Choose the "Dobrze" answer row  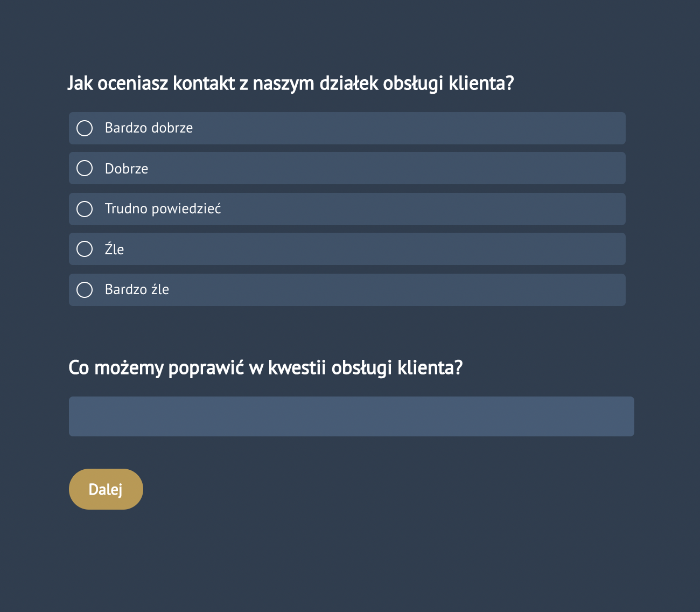pos(347,168)
